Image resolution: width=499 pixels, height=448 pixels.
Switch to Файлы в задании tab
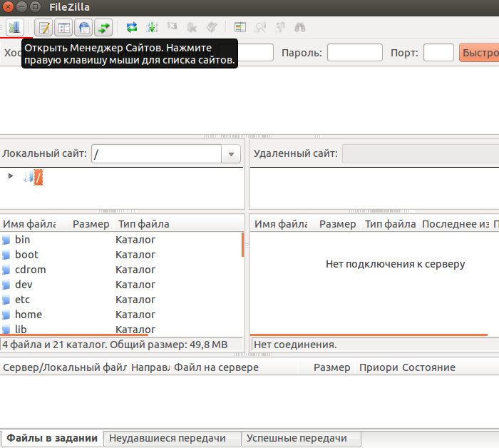pos(52,439)
